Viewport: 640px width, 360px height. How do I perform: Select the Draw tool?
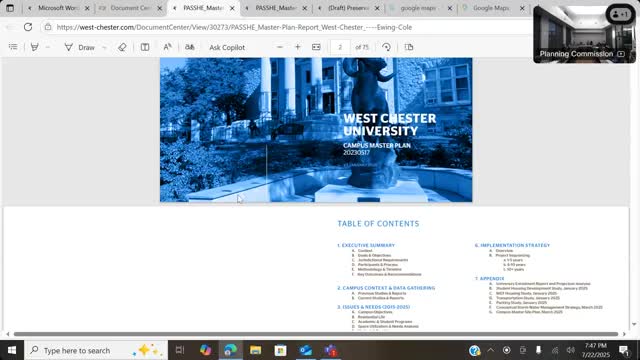(x=80, y=47)
